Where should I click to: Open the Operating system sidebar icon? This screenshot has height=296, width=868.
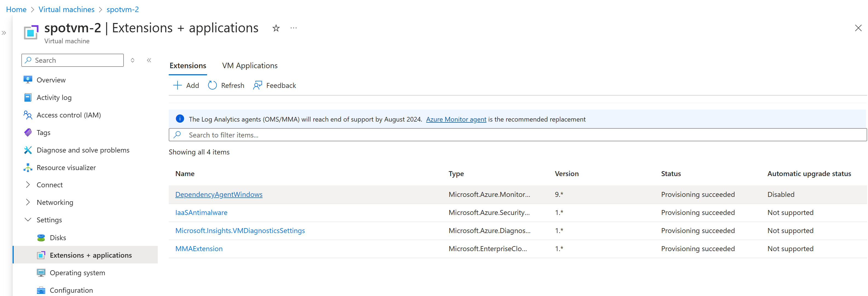click(x=41, y=273)
